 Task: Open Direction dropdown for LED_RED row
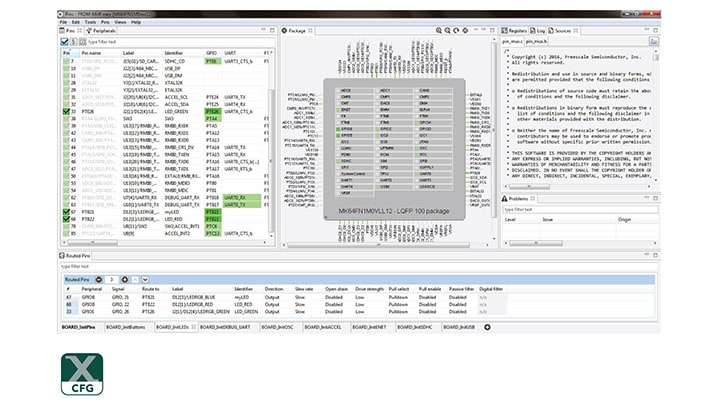point(273,304)
